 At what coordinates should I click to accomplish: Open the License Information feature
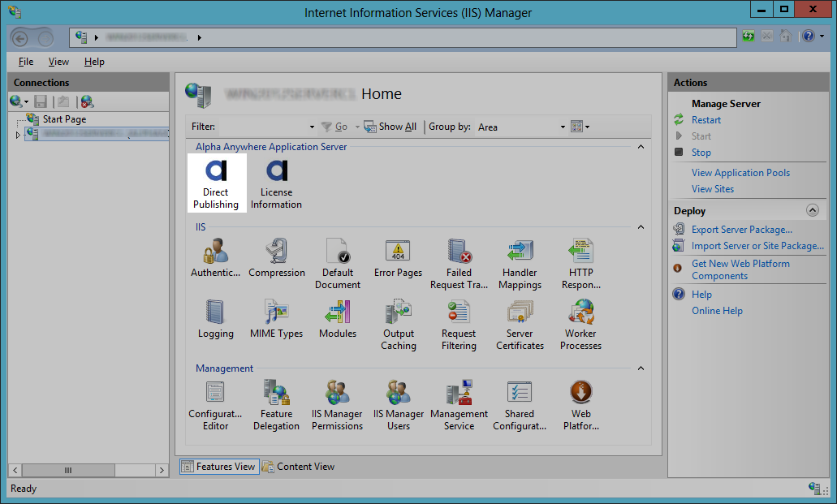277,183
